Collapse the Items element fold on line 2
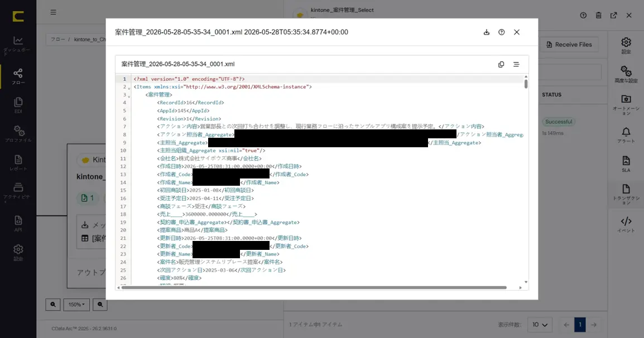The width and height of the screenshot is (644, 338). point(129,88)
